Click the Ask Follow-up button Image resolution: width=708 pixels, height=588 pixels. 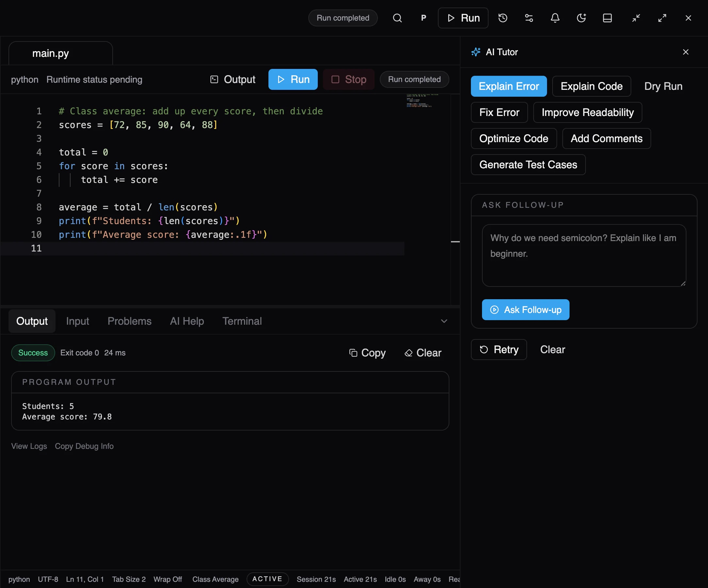pos(525,309)
